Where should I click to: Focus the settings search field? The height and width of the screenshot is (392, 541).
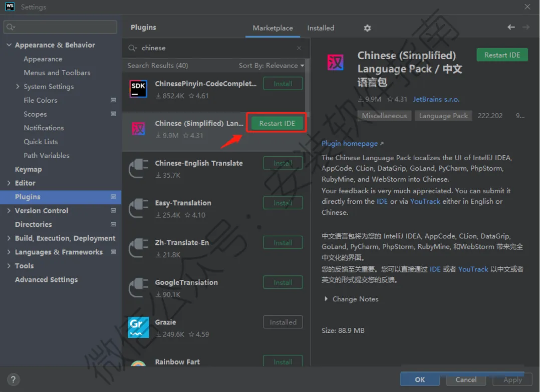pos(61,27)
